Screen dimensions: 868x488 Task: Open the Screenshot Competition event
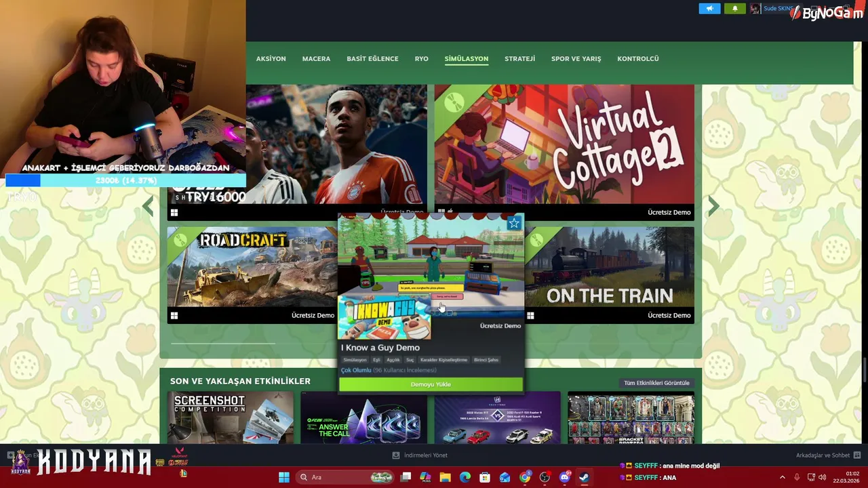coord(231,418)
